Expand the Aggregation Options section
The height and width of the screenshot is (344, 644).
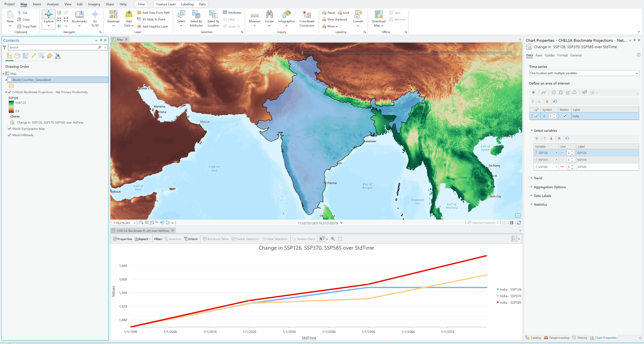click(x=549, y=187)
